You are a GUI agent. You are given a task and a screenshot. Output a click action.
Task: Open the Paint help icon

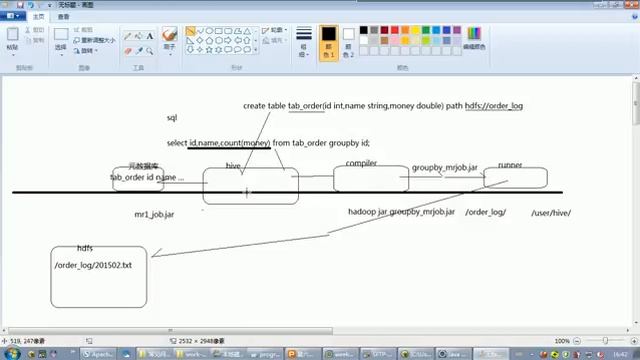pyautogui.click(x=635, y=17)
